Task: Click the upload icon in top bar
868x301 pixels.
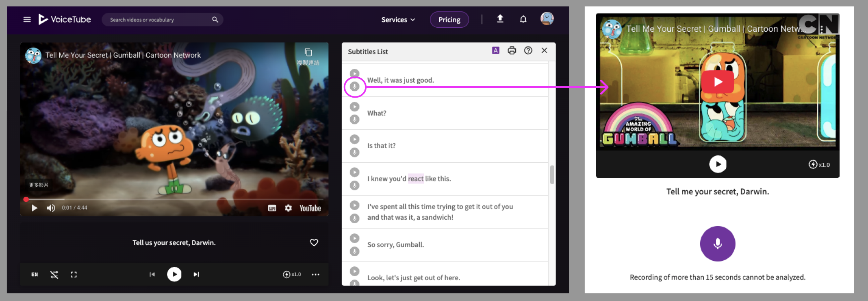Action: point(500,19)
